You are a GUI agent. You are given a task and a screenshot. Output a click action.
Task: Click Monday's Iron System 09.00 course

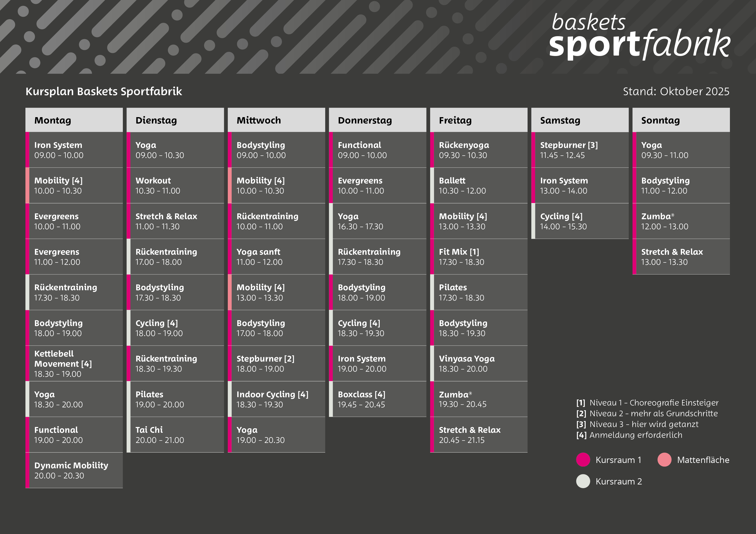[x=74, y=150]
